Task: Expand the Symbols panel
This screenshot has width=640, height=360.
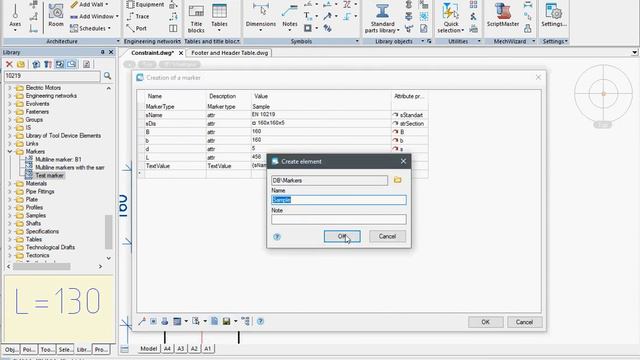Action: 357,41
